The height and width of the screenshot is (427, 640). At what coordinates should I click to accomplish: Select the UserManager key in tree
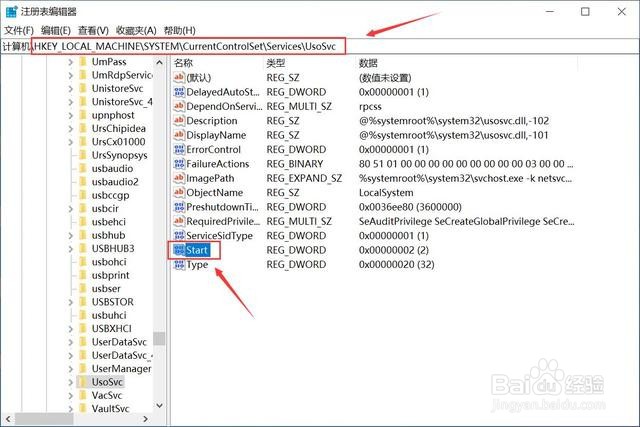point(122,369)
